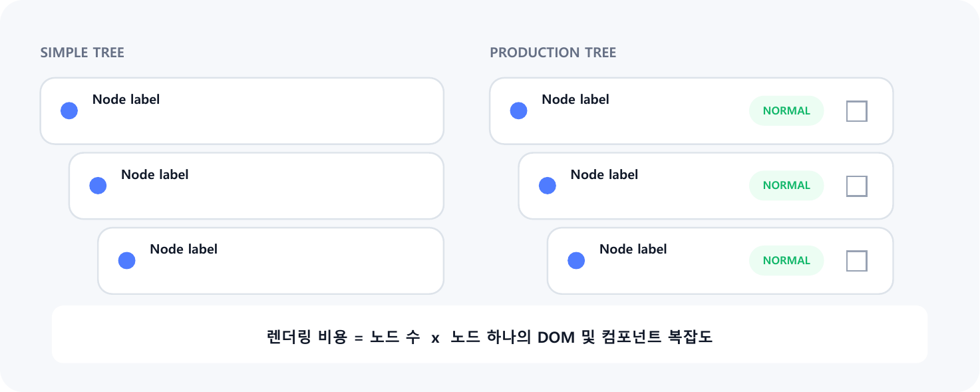The width and height of the screenshot is (980, 392).
Task: Click the 렌더링 비용 formula text box
Action: point(490,334)
